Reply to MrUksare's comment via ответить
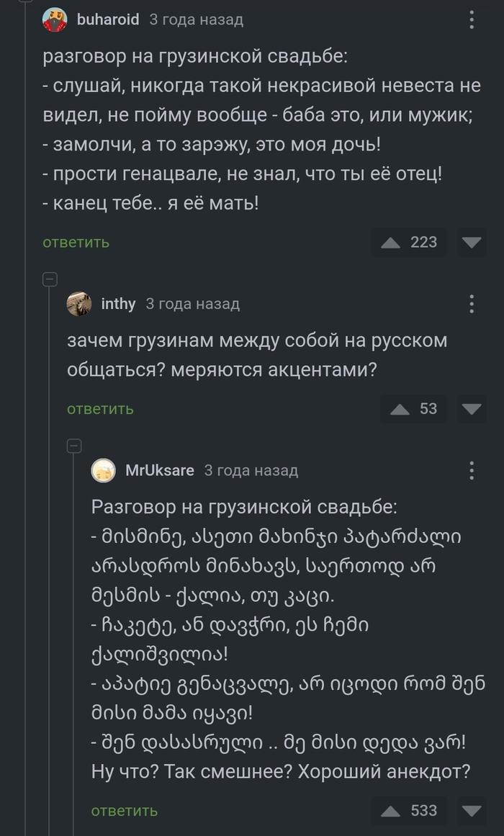Viewport: 504px width, 836px height. click(x=125, y=812)
